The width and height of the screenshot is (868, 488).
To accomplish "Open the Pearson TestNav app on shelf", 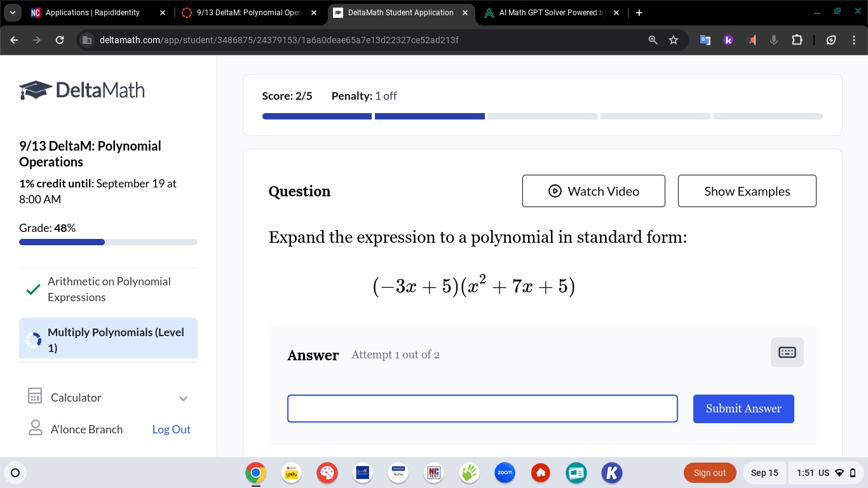I will [x=398, y=473].
